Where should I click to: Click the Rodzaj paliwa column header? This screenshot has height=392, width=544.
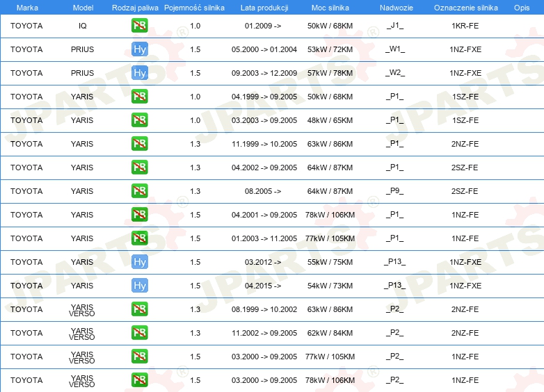pos(135,8)
